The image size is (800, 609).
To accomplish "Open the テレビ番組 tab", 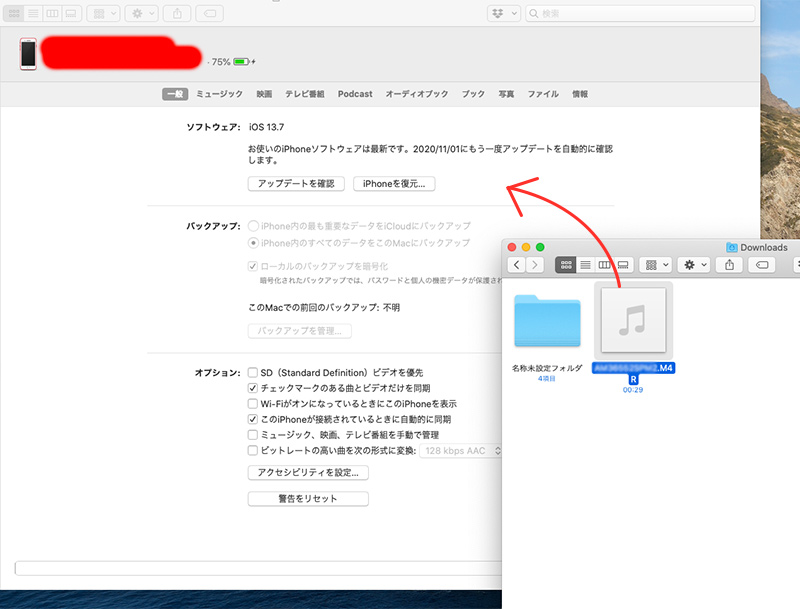I will 305,94.
